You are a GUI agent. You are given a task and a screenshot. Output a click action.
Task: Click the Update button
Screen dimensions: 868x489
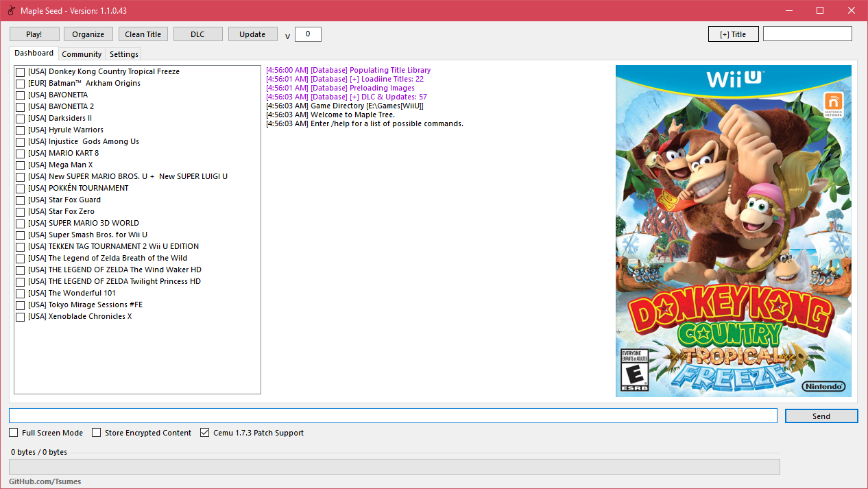(x=252, y=34)
